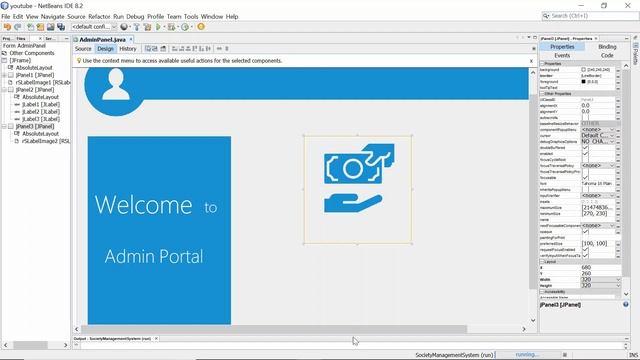
Task: Click the Redo icon in main toolbar
Action: point(18,27)
